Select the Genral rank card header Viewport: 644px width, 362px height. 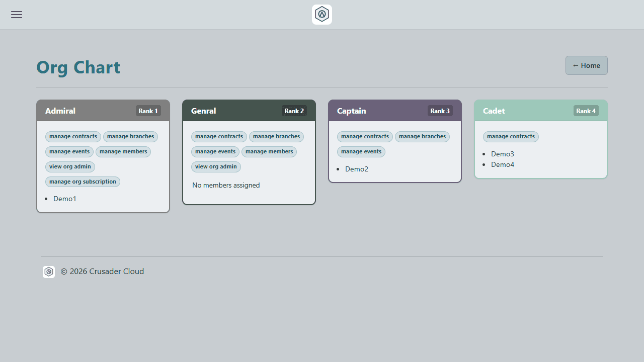point(203,111)
